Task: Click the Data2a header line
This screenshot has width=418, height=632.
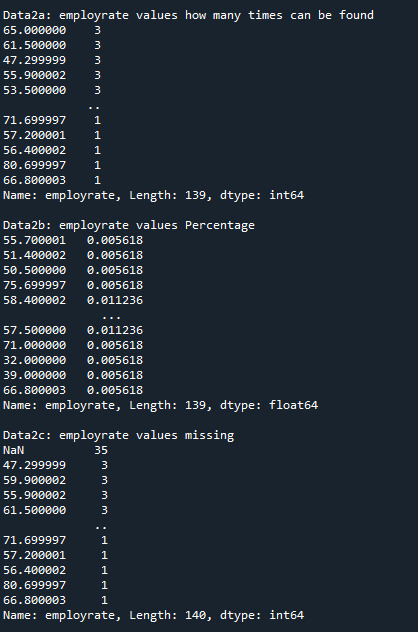Action: pyautogui.click(x=188, y=15)
